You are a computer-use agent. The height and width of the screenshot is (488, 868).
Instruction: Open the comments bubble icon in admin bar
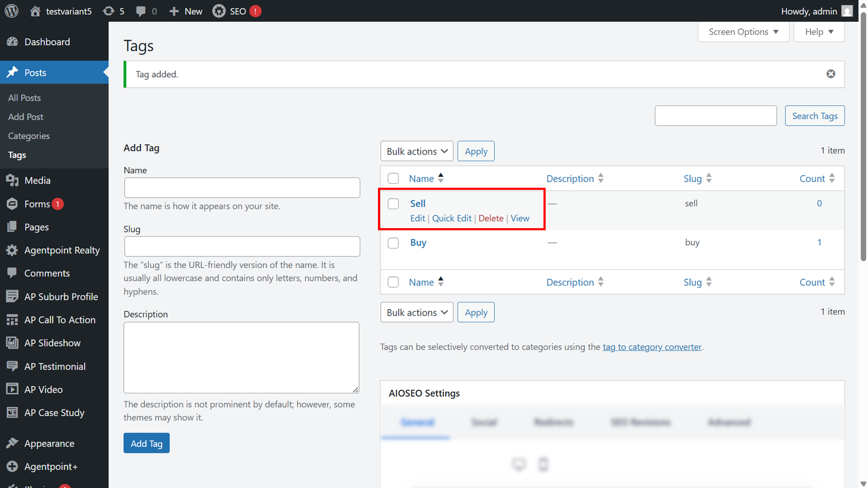140,11
